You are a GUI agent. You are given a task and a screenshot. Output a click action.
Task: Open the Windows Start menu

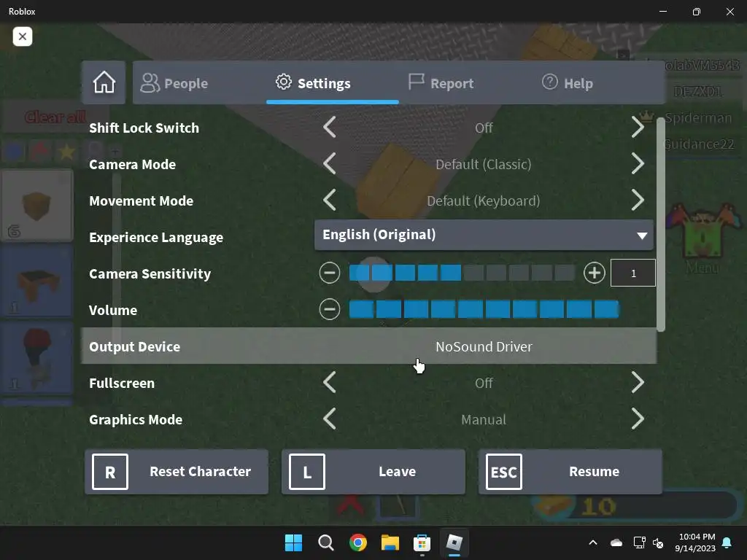[293, 542]
